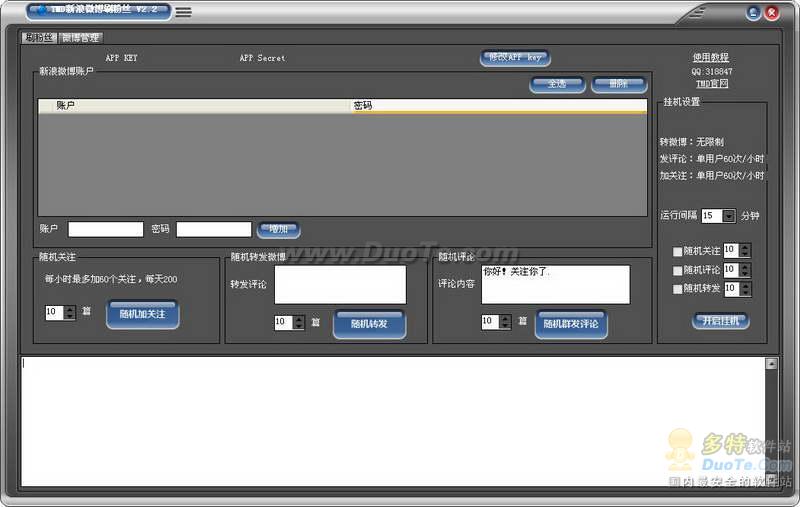Switch to the 微博管理 tab
The height and width of the screenshot is (507, 800).
click(x=81, y=37)
